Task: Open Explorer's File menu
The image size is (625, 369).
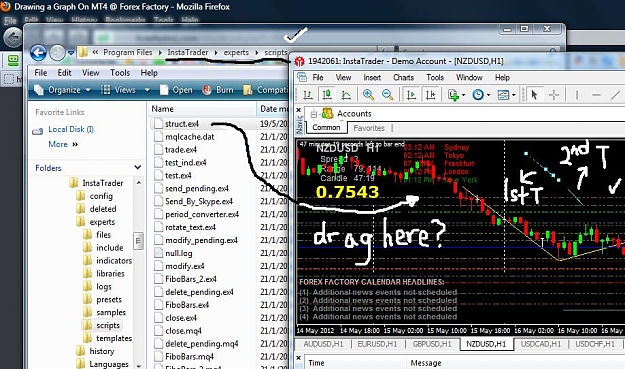Action: pos(41,73)
